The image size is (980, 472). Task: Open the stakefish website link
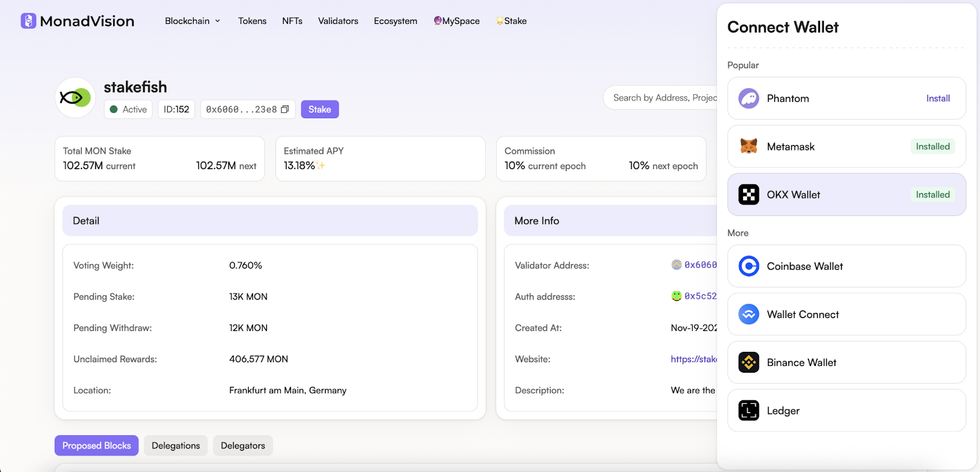[693, 359]
